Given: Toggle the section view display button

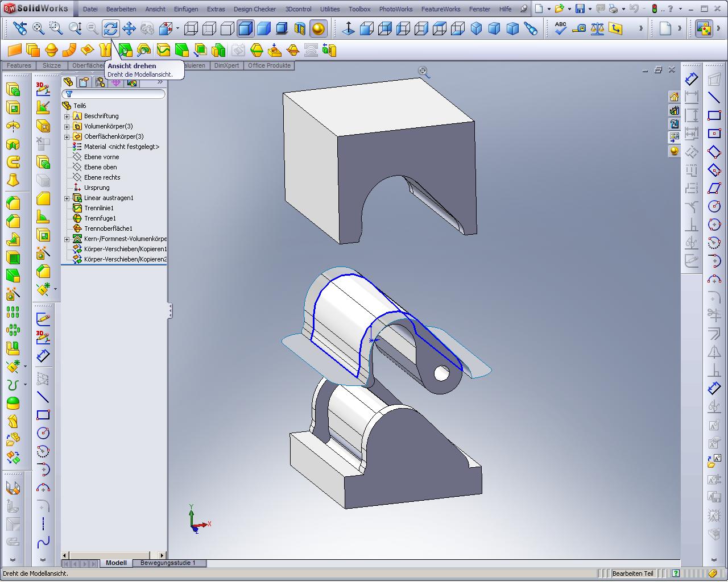Looking at the screenshot, I should click(300, 28).
